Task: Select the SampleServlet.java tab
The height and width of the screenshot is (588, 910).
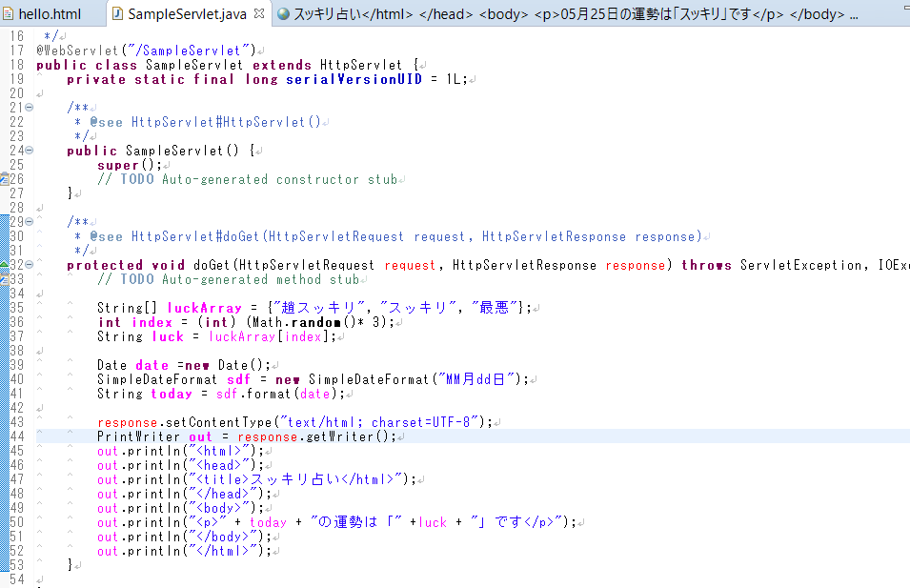Action: click(187, 14)
